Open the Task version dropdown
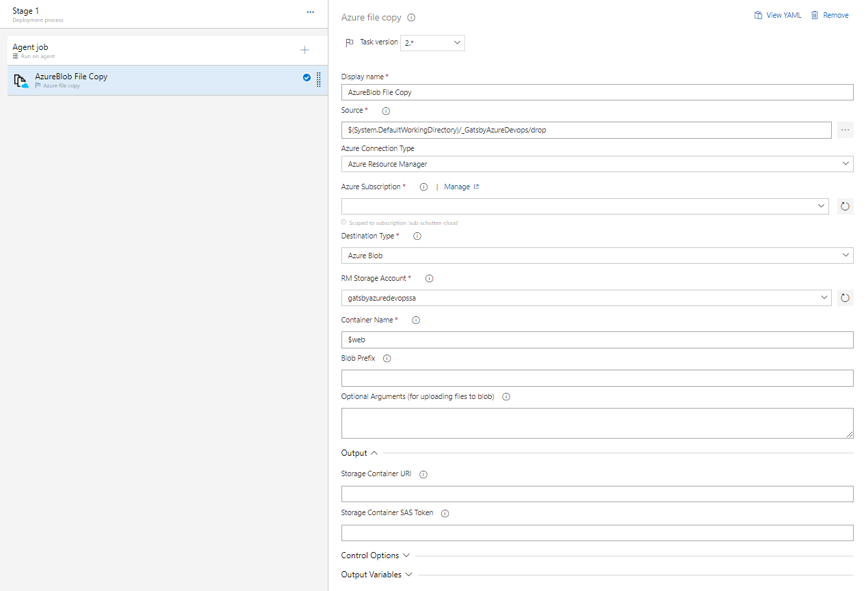This screenshot has height=591, width=868. tap(432, 43)
